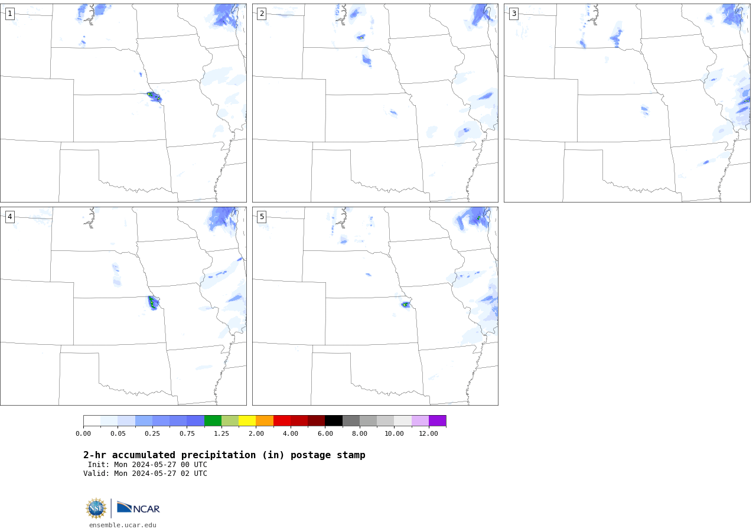Click the yellow legend swatch
756x532 pixels.
pos(247,421)
